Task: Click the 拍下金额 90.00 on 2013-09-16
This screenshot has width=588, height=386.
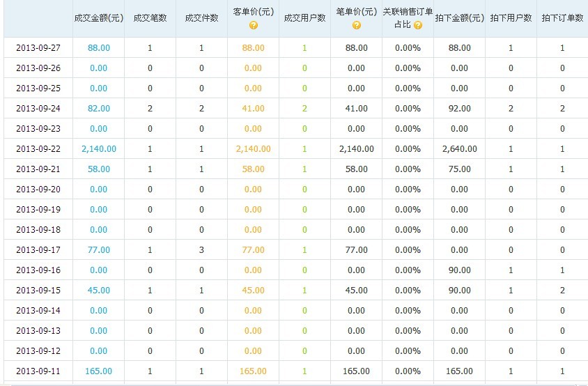Action: point(460,270)
